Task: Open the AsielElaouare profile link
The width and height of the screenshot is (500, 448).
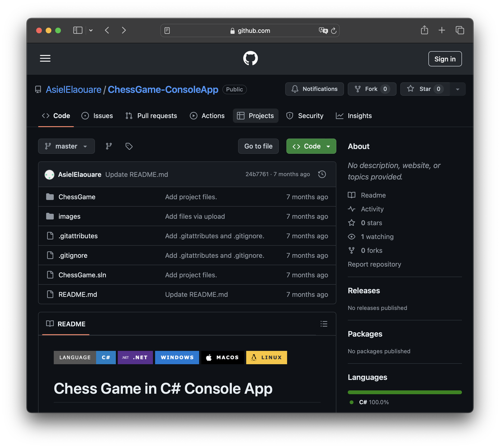Action: [73, 89]
